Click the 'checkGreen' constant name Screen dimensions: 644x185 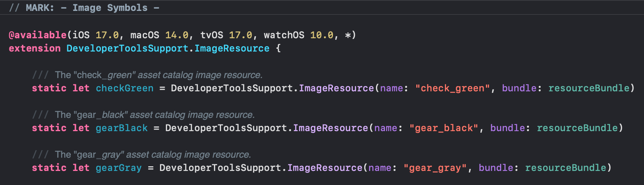(x=125, y=88)
